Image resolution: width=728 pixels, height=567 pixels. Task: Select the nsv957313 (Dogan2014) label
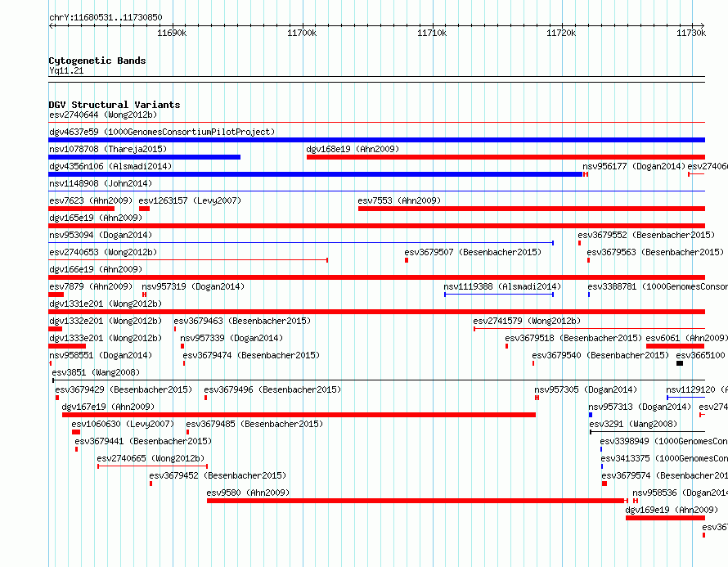[640, 407]
